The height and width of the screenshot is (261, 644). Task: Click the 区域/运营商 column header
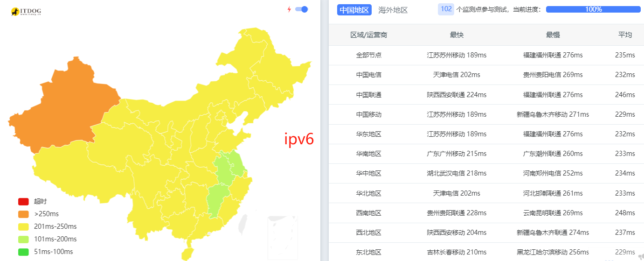click(369, 35)
